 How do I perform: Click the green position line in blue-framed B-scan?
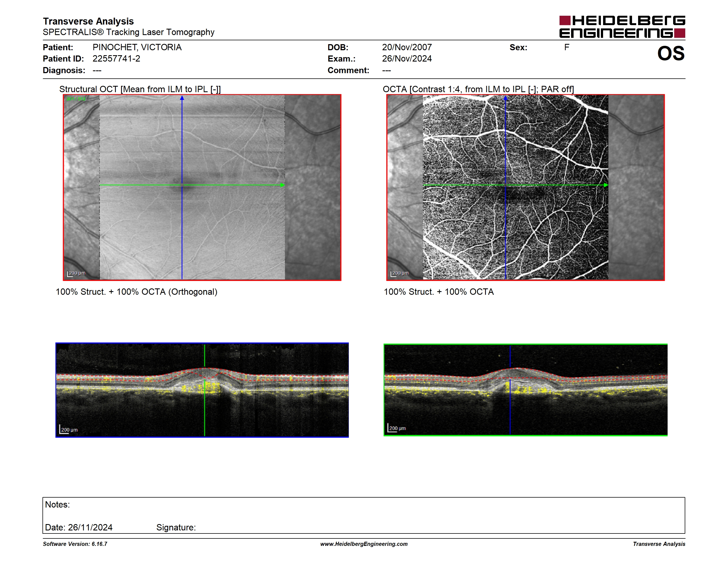204,390
